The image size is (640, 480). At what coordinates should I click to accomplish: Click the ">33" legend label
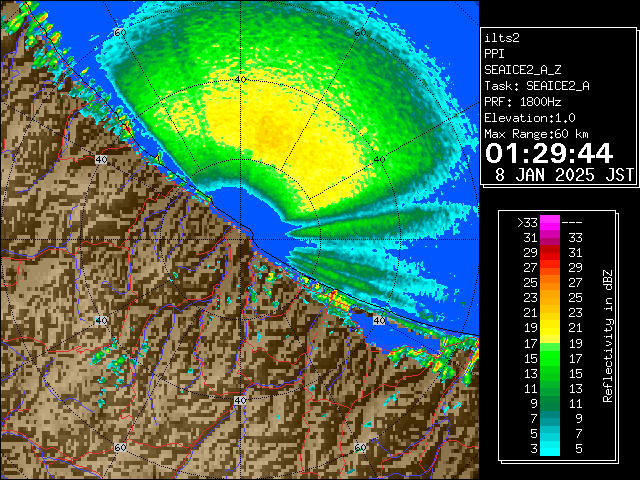527,223
